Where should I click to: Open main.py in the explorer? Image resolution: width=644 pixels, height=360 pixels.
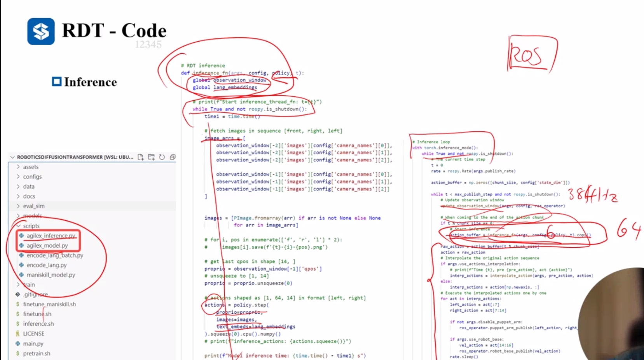point(33,343)
